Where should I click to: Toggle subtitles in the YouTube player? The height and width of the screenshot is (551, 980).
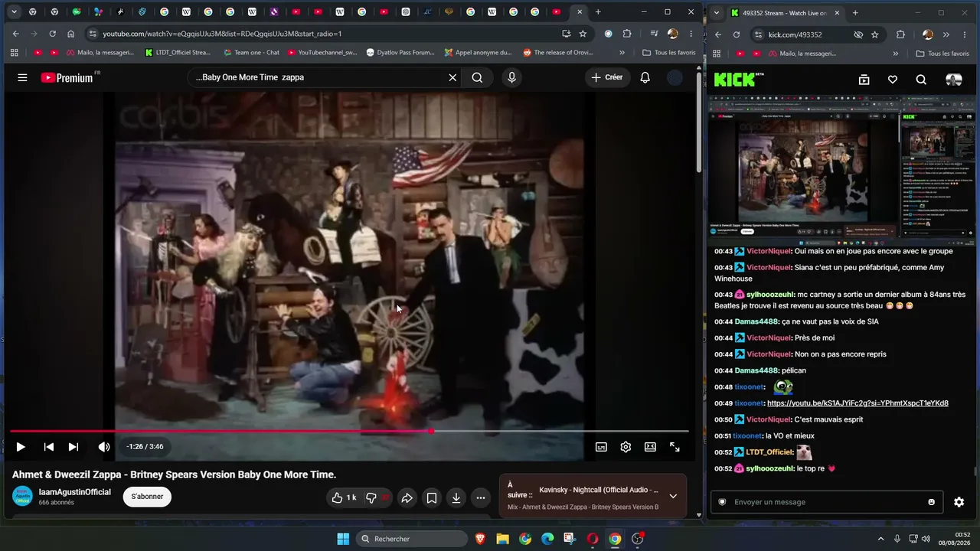(x=602, y=447)
